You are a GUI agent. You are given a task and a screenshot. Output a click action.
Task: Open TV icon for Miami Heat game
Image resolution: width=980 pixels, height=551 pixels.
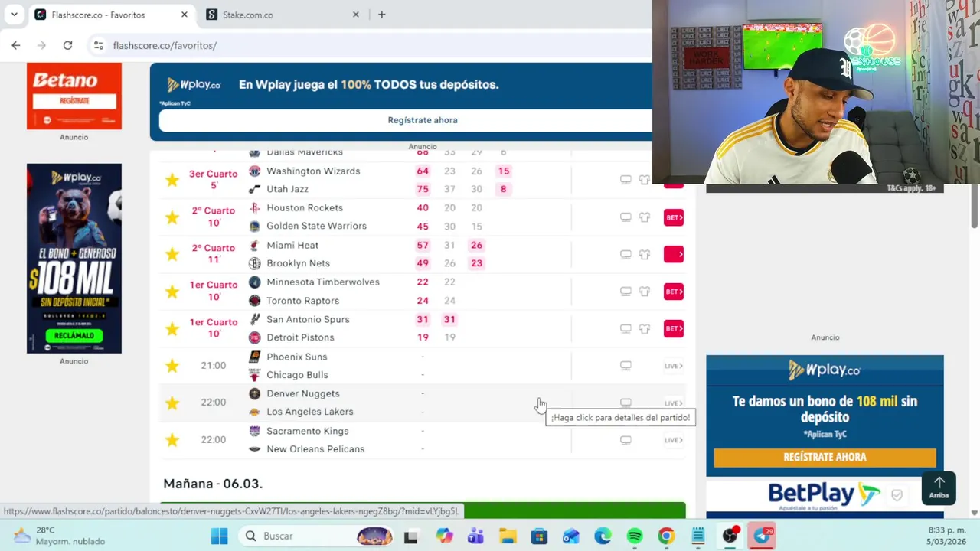pos(626,254)
